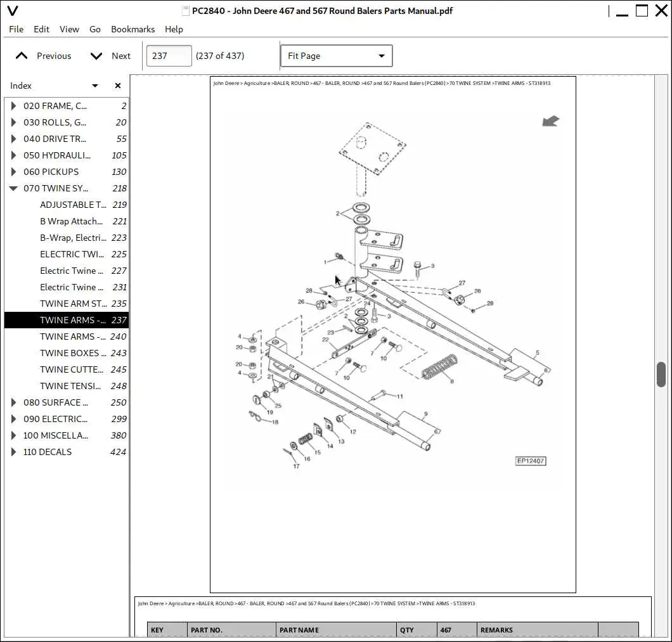
Task: Open the Edit menu
Action: tap(42, 29)
